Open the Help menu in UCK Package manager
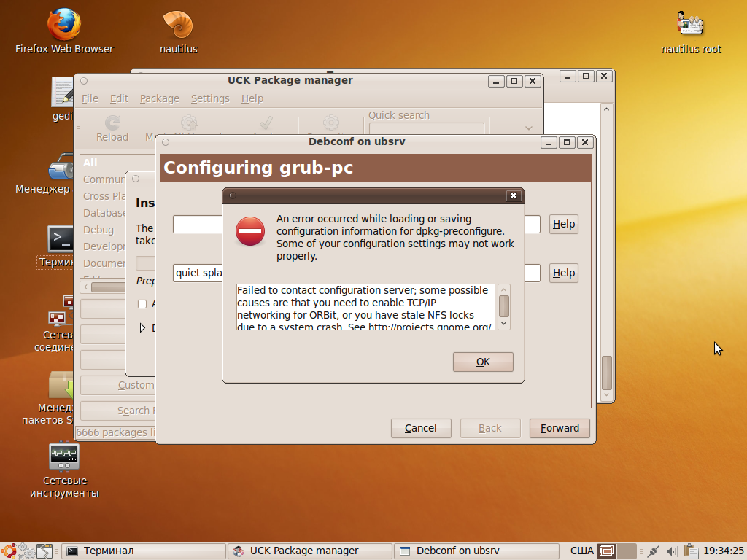This screenshot has height=560, width=747. (x=252, y=98)
